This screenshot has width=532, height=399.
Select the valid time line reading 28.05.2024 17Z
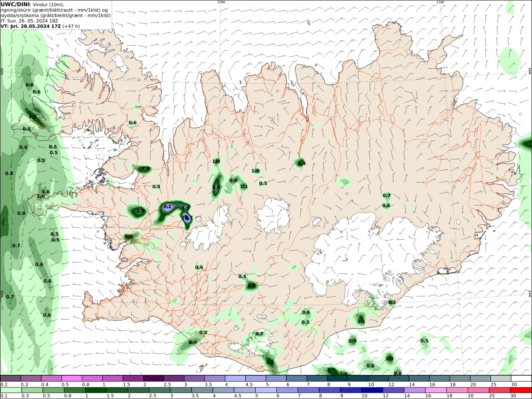click(x=40, y=26)
